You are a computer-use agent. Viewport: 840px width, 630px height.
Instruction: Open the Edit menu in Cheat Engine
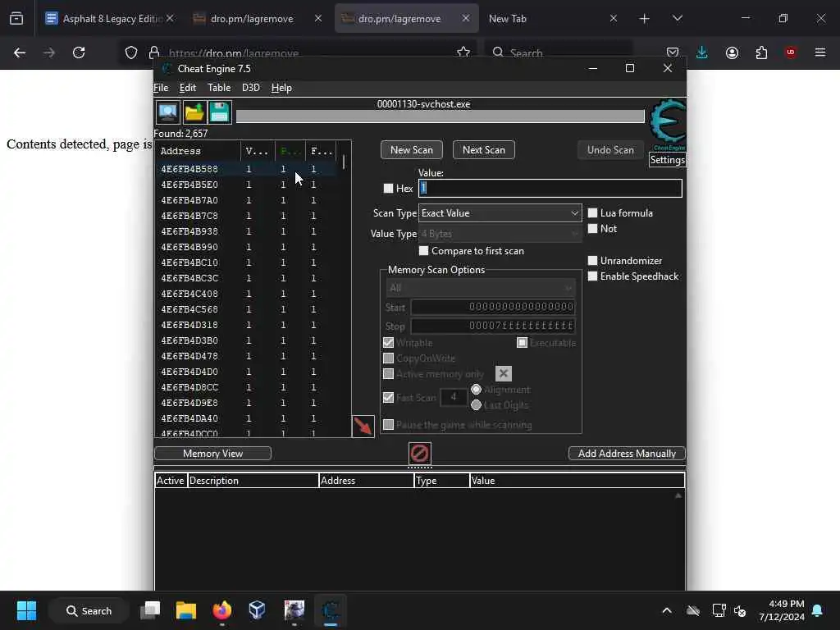pyautogui.click(x=188, y=88)
